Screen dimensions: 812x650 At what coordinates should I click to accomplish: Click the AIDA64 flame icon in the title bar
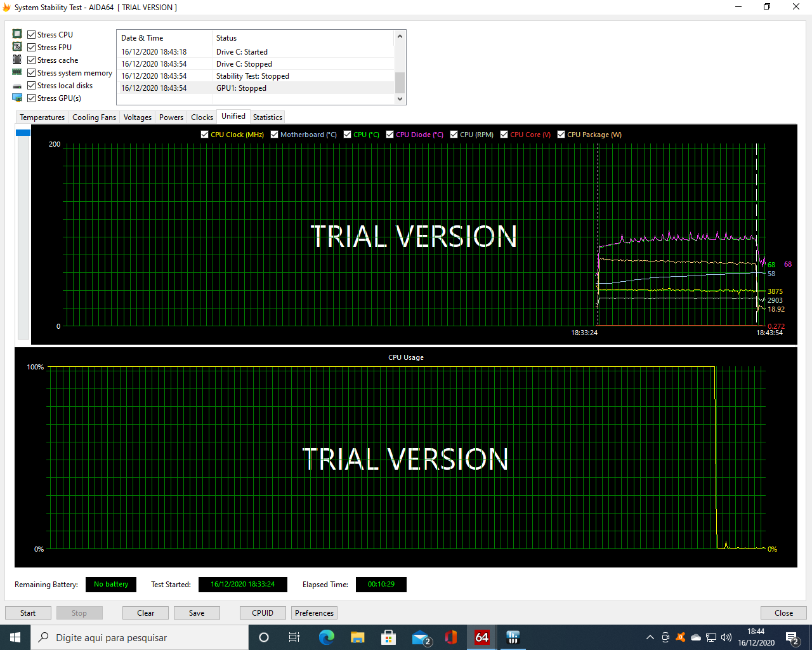[x=7, y=8]
